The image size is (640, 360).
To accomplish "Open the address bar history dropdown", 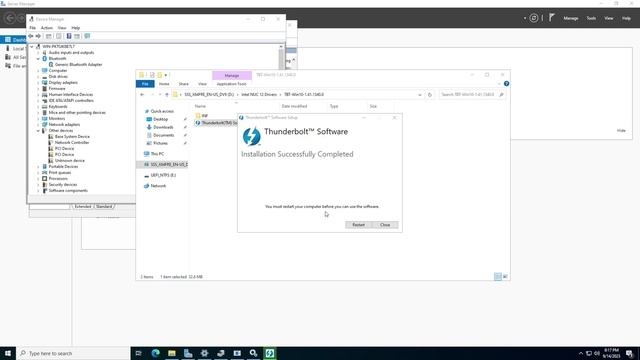I will (x=420, y=95).
